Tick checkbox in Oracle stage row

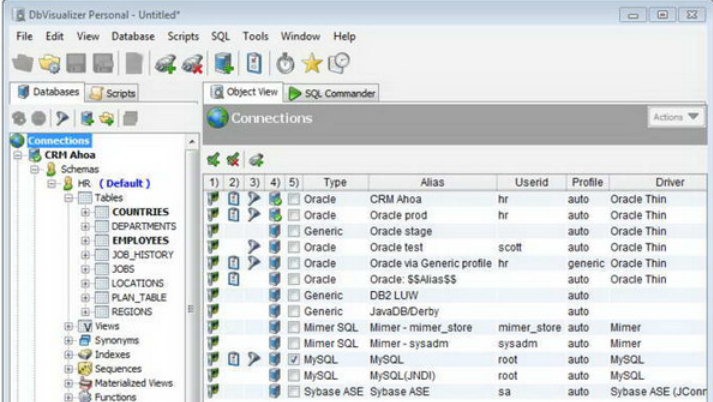click(x=294, y=231)
